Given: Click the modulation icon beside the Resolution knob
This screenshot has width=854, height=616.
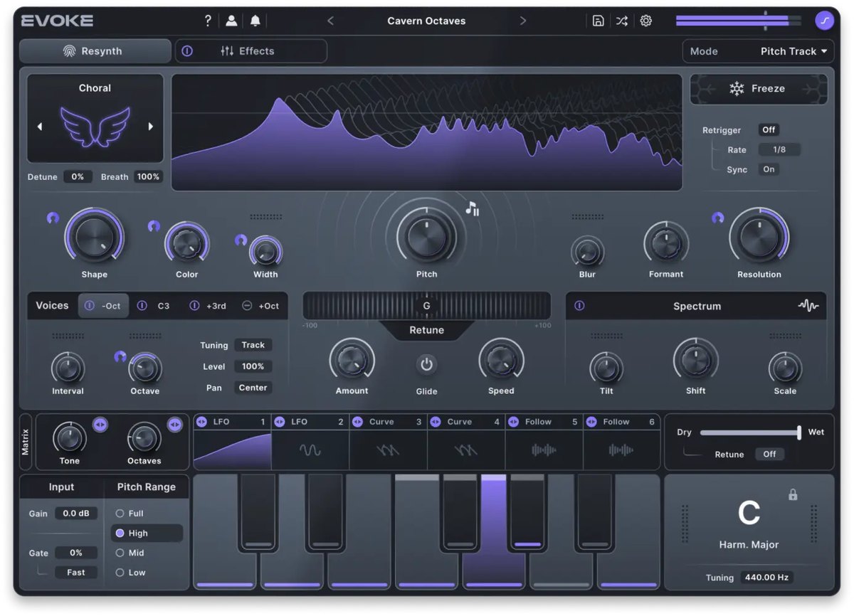Looking at the screenshot, I should point(717,218).
